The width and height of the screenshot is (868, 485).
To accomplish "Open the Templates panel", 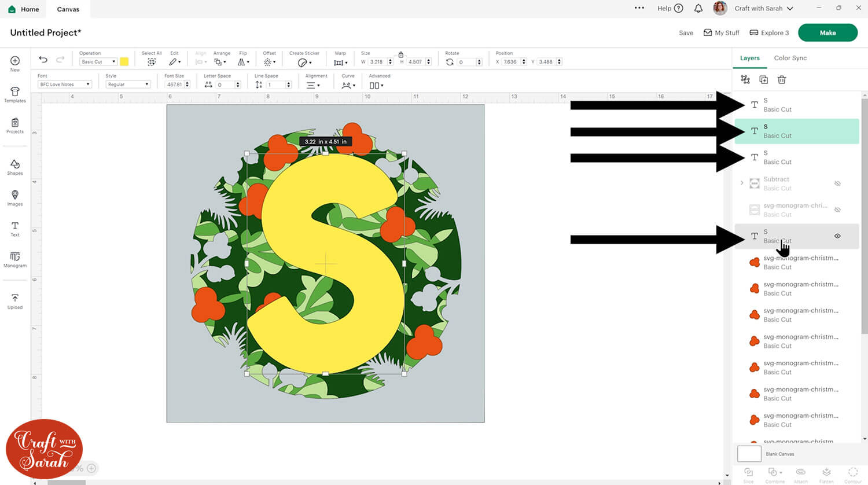I will [15, 94].
